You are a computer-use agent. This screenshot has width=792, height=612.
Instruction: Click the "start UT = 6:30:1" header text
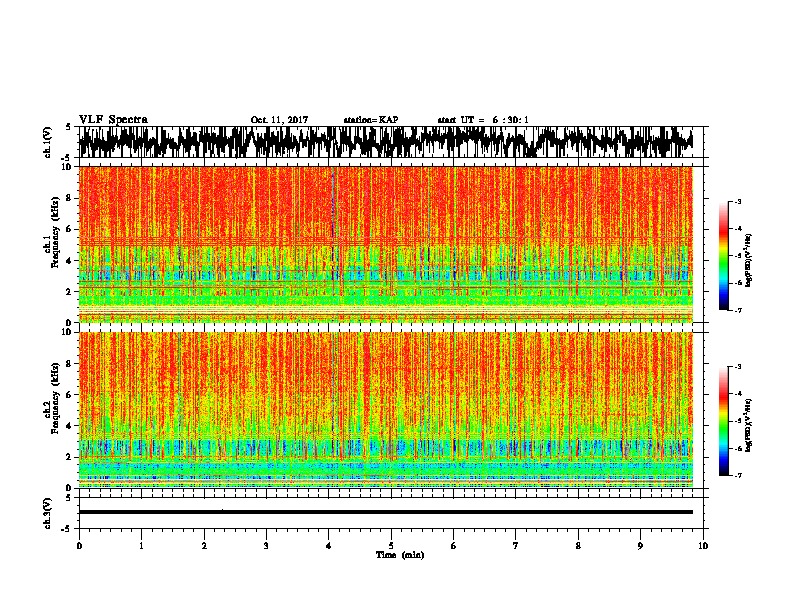pyautogui.click(x=483, y=120)
